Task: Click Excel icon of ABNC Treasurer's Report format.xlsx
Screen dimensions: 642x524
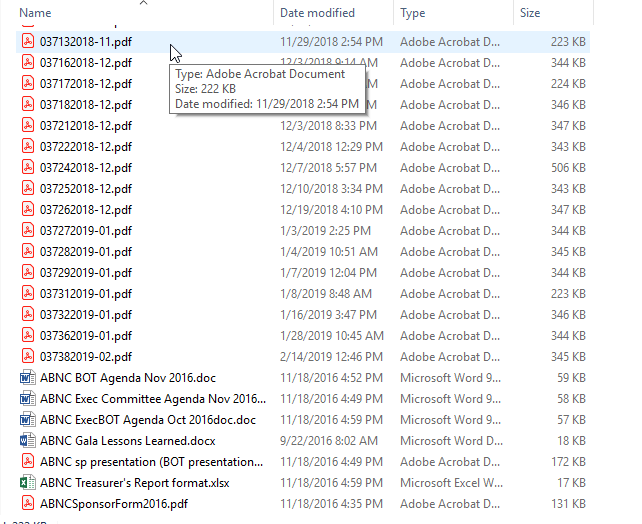Action: click(27, 483)
